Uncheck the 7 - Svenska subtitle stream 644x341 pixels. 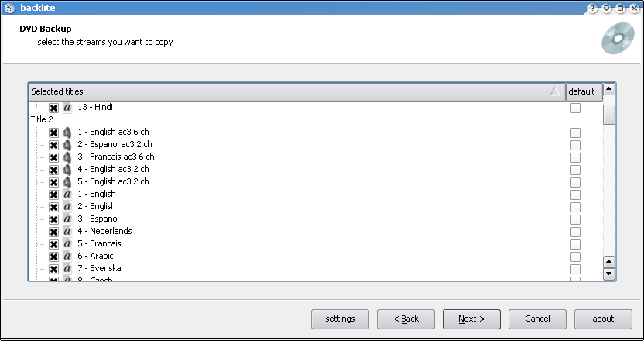53,269
